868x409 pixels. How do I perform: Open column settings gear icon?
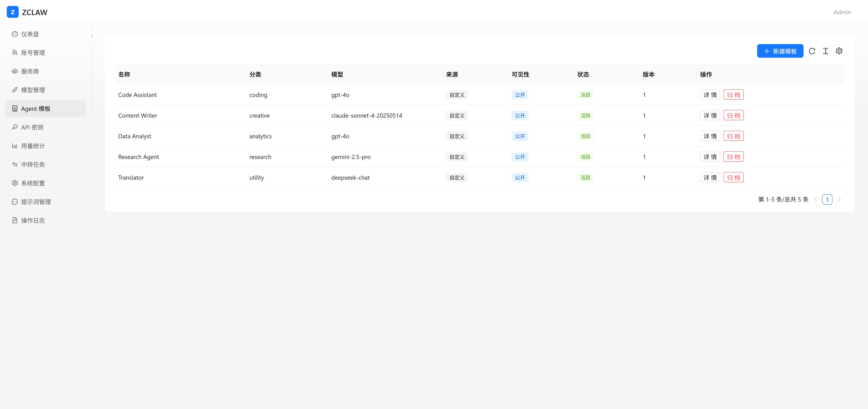pos(839,51)
